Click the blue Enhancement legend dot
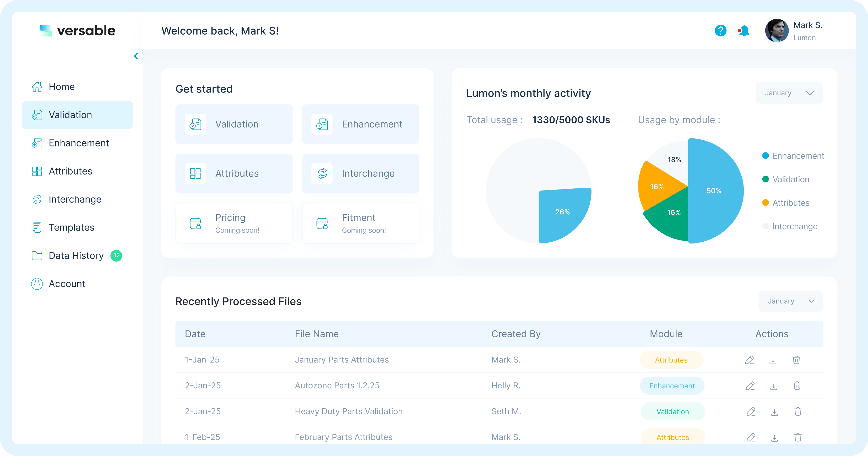Image resolution: width=868 pixels, height=456 pixels. [765, 156]
